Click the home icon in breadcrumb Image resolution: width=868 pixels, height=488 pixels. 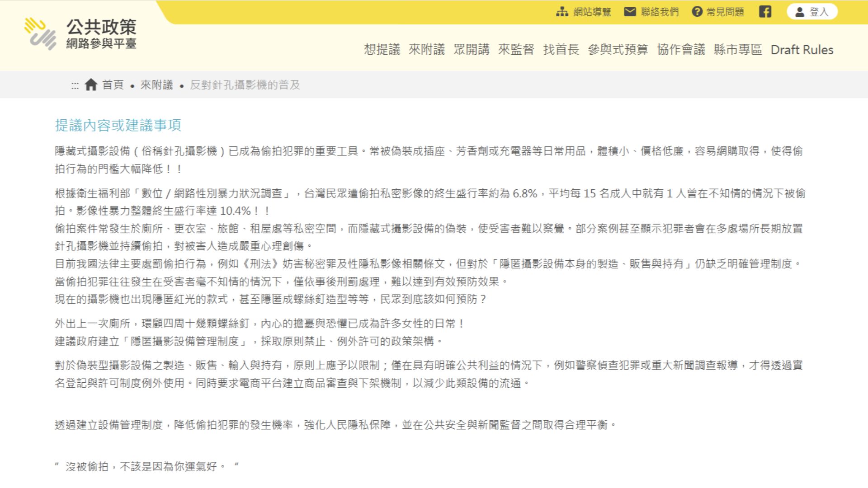coord(91,84)
